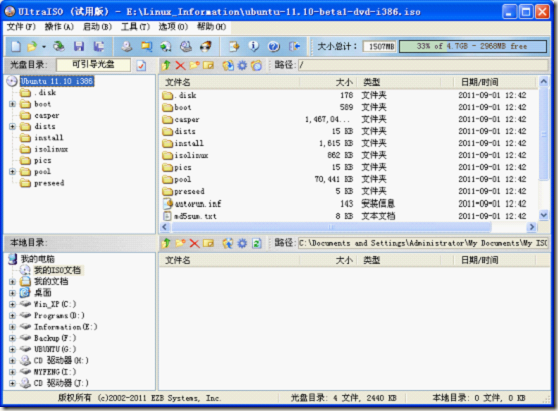Click the Set boot file icon next to 路径

tap(256, 65)
